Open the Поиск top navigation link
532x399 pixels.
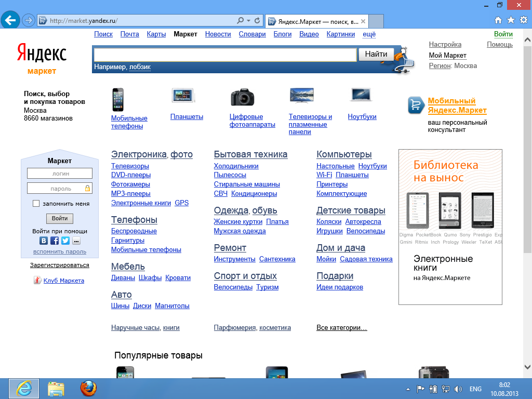(103, 34)
